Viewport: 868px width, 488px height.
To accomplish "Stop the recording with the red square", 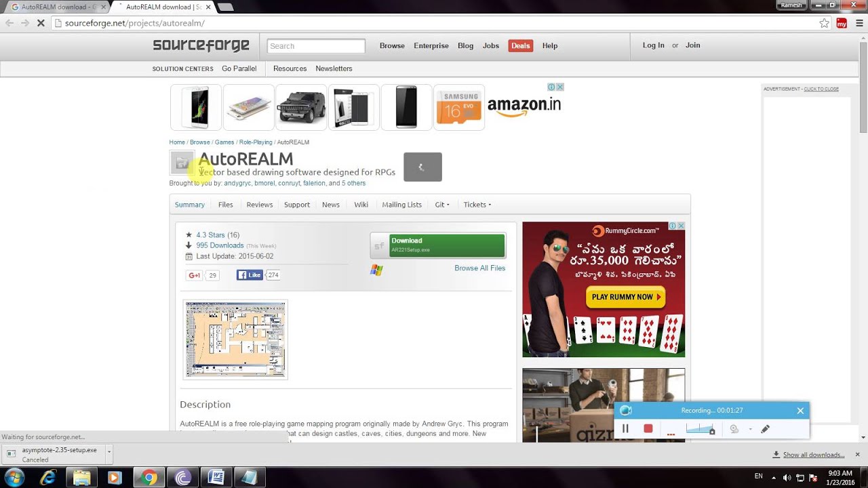I will point(648,428).
